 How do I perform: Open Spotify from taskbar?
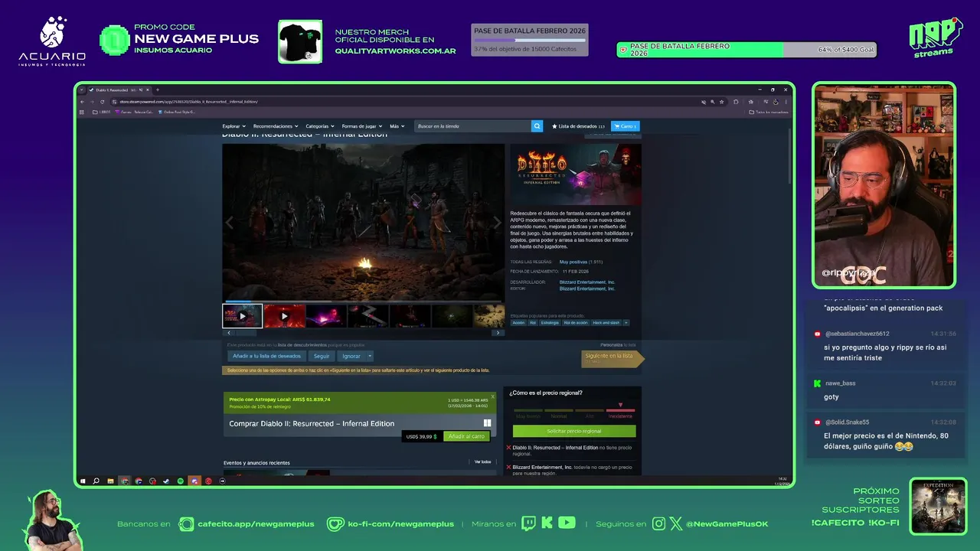[x=180, y=481]
